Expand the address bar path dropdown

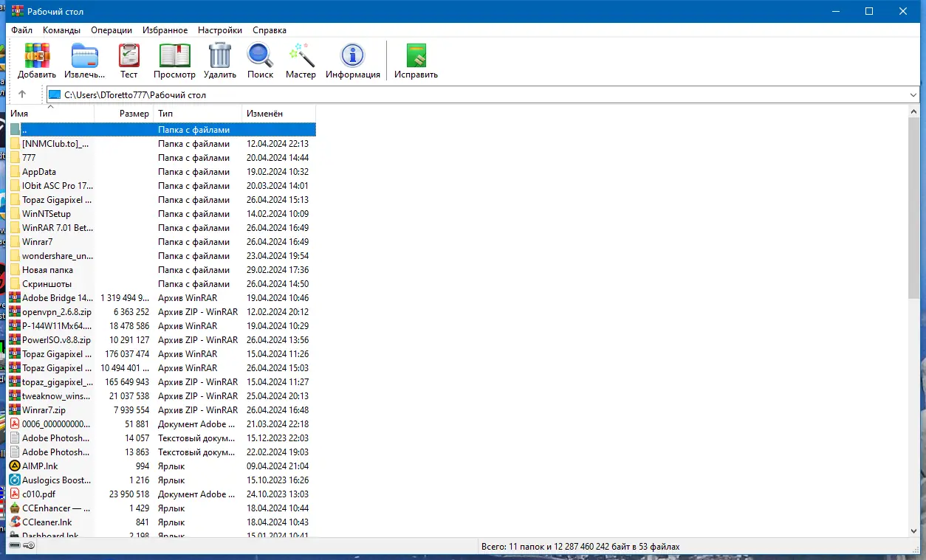pos(913,94)
